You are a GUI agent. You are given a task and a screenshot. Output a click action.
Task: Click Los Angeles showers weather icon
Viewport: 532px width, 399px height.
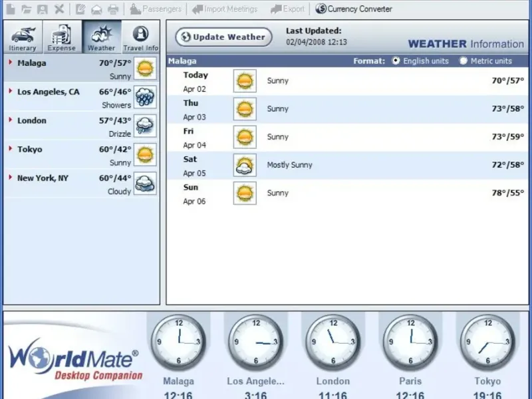click(x=145, y=97)
